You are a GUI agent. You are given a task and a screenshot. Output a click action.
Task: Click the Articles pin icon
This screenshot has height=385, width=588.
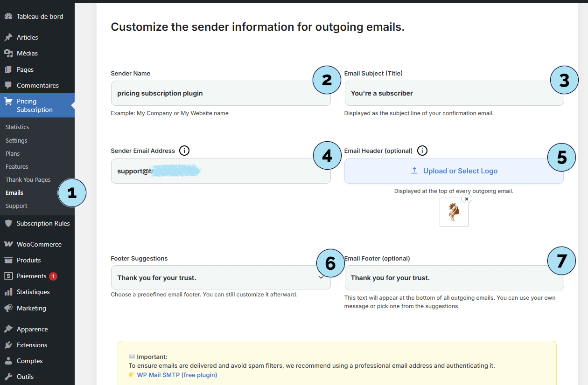(8, 37)
